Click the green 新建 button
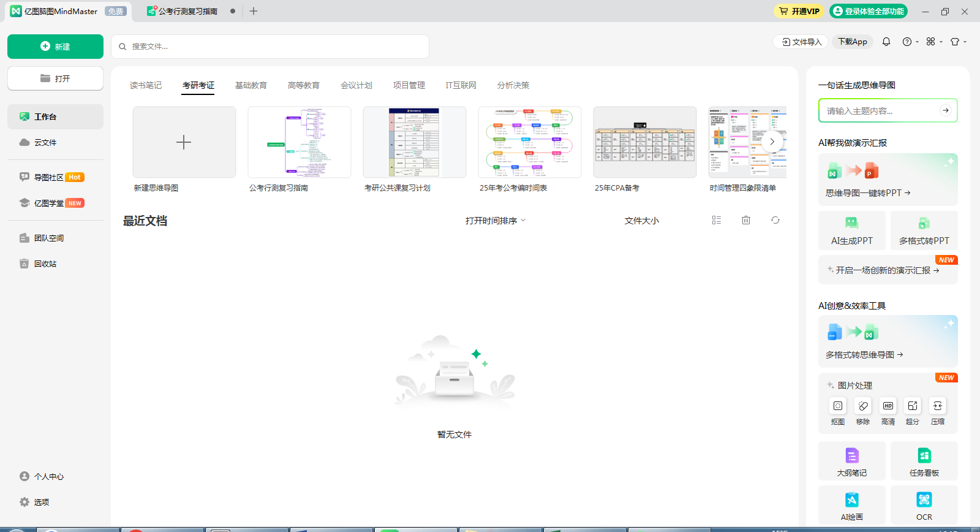Image resolution: width=980 pixels, height=532 pixels. (55, 47)
